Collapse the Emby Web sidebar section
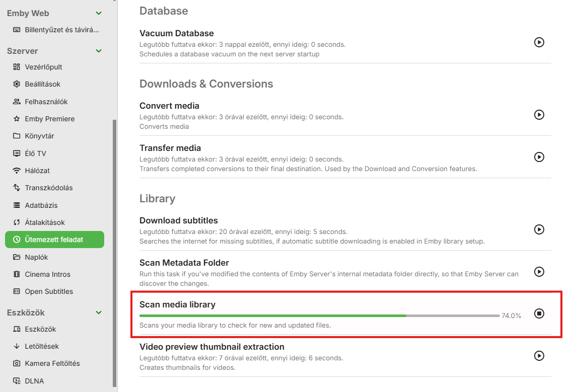This screenshot has height=392, width=583. click(x=99, y=14)
